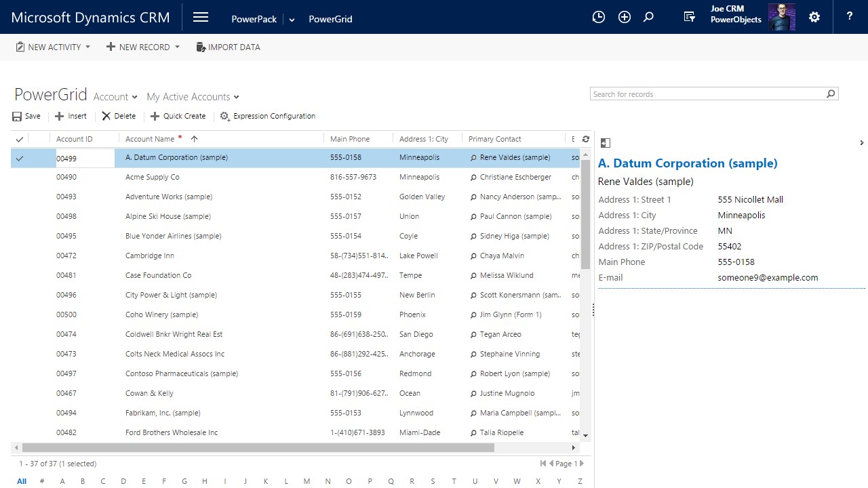868x488 pixels.
Task: Sort by Main Phone column header
Action: point(350,139)
